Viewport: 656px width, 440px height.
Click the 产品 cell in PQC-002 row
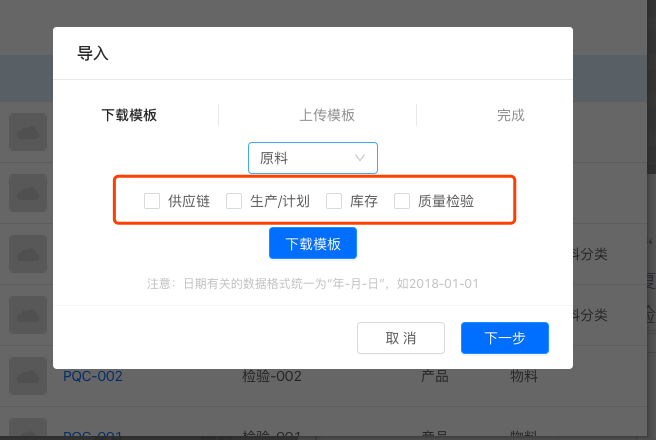(435, 376)
